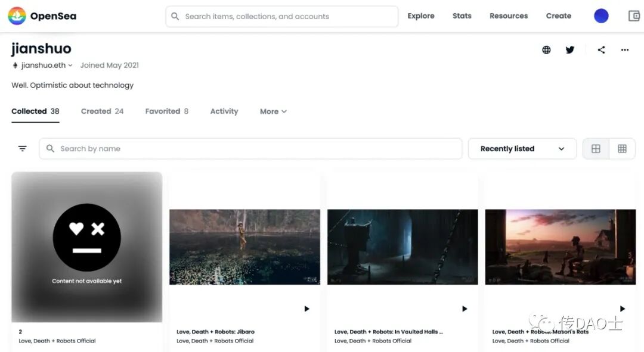The width and height of the screenshot is (644, 352).
Task: Open the Stats menu
Action: coord(462,16)
